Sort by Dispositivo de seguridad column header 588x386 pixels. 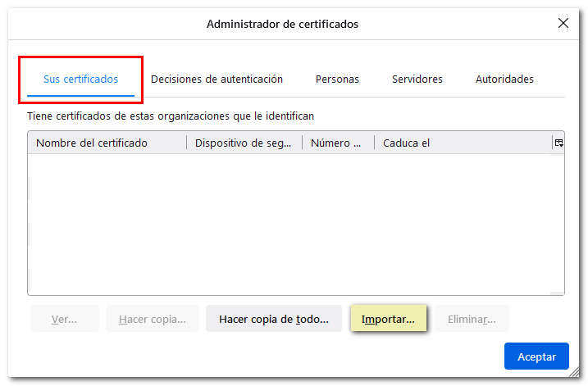tap(244, 143)
